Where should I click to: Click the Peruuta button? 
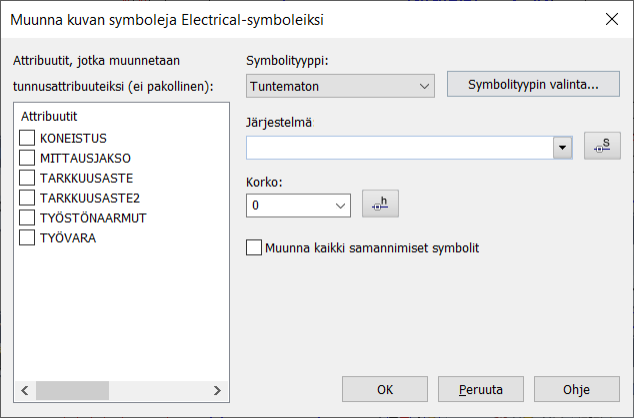480,389
